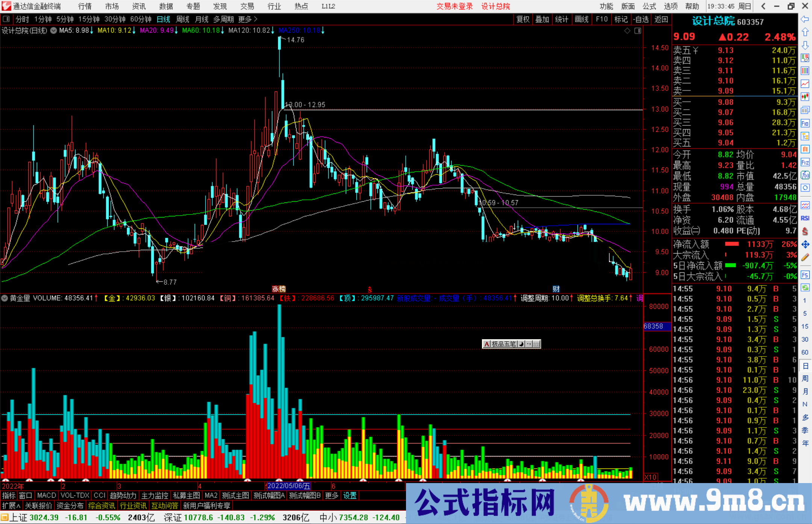This screenshot has height=524, width=812.
Task: Expand 更多 period options
Action: point(248,19)
